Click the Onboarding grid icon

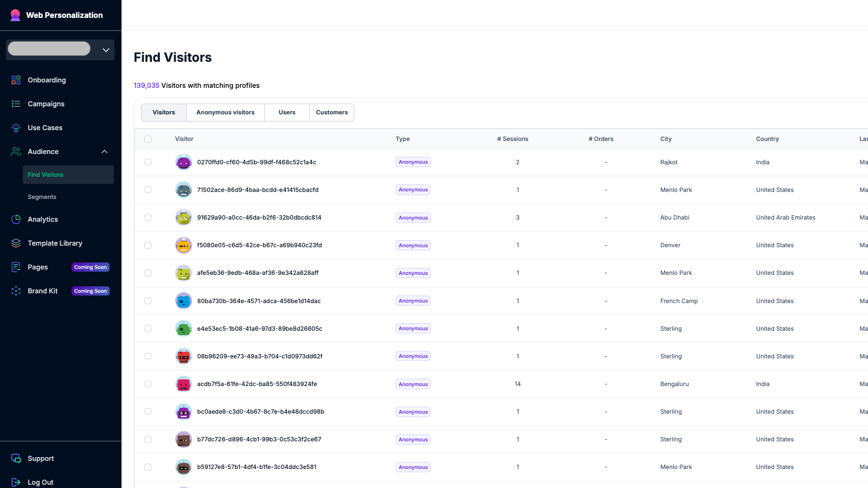[16, 80]
